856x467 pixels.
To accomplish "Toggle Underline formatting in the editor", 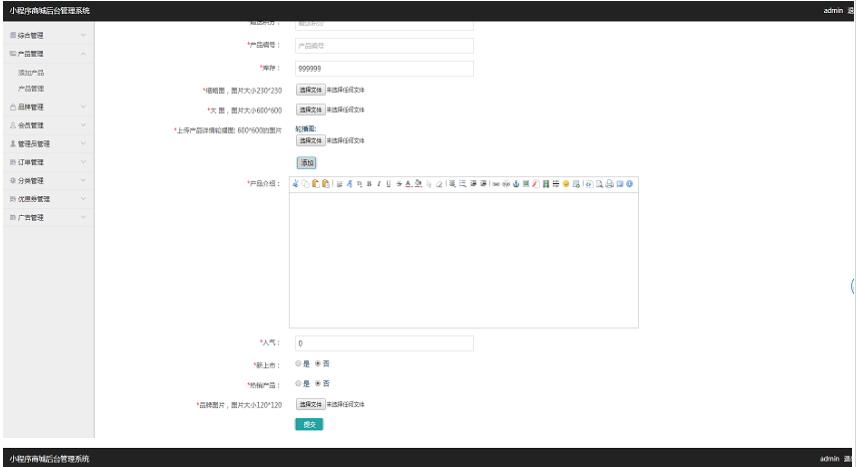I will [x=389, y=184].
